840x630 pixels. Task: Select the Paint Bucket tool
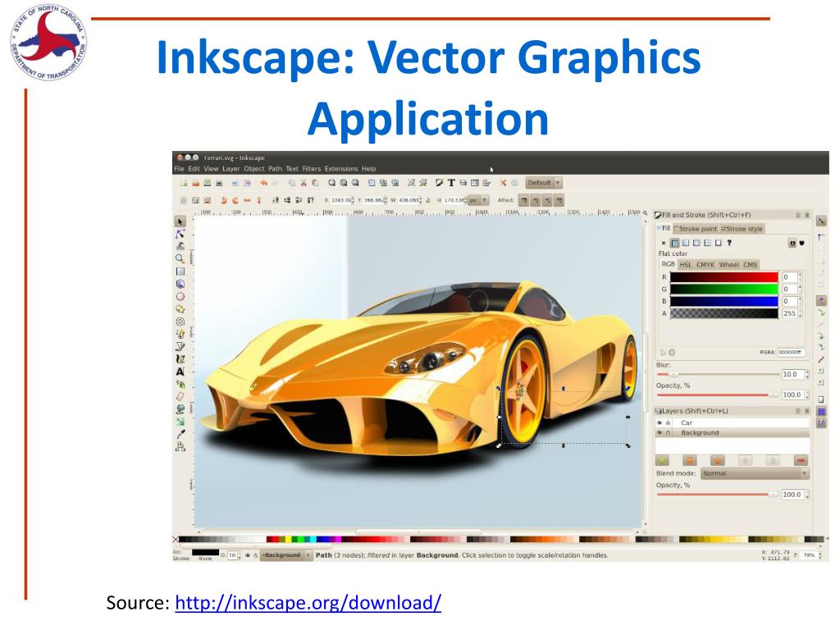click(180, 409)
